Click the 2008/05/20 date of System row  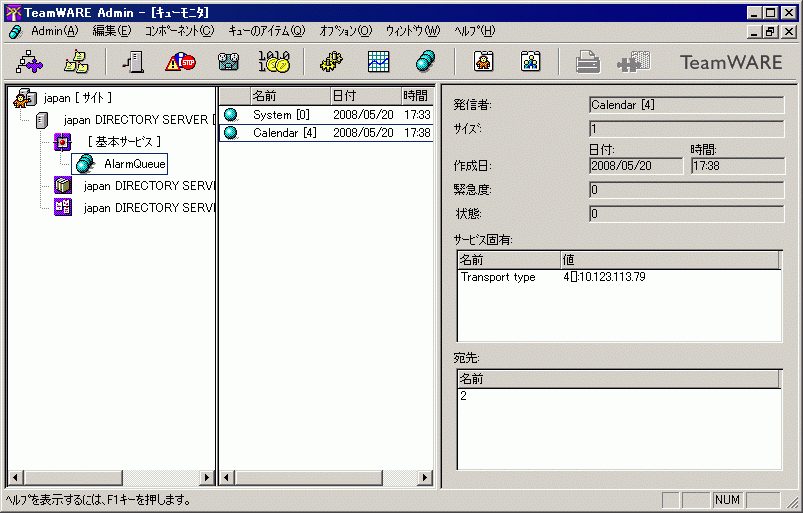[363, 115]
